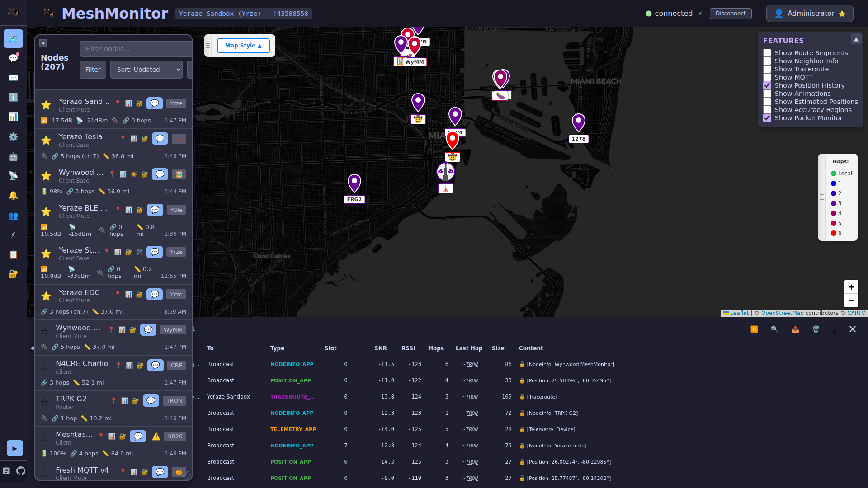Enable Show Traceroute overlay
The image size is (868, 488).
coord(767,69)
